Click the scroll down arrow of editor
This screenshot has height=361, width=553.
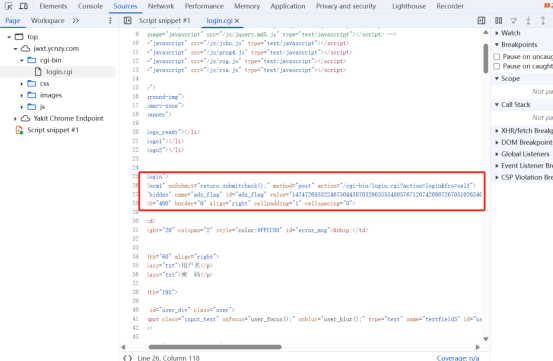click(486, 339)
